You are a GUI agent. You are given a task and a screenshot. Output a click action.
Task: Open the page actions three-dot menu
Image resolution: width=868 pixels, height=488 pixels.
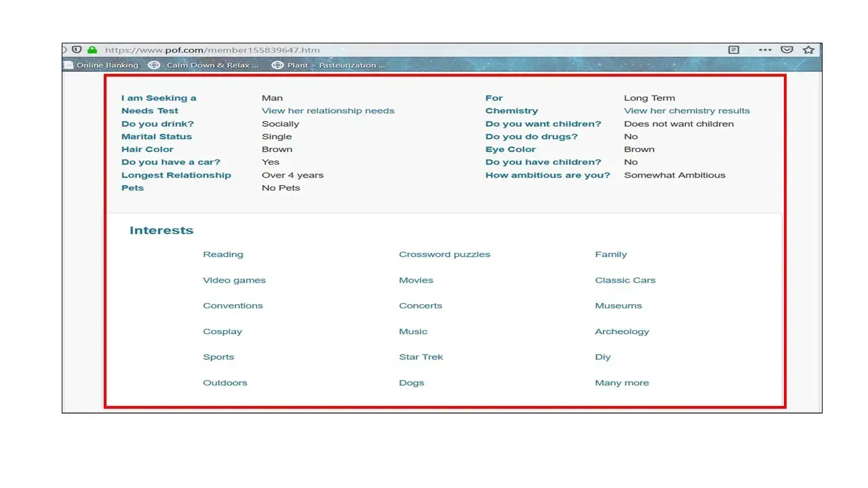point(765,50)
